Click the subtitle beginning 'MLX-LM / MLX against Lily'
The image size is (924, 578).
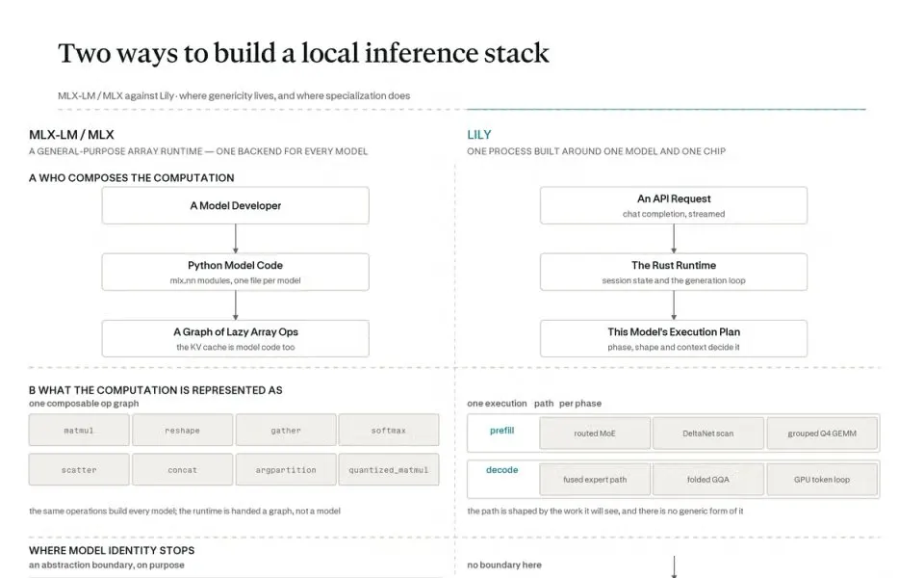[234, 95]
